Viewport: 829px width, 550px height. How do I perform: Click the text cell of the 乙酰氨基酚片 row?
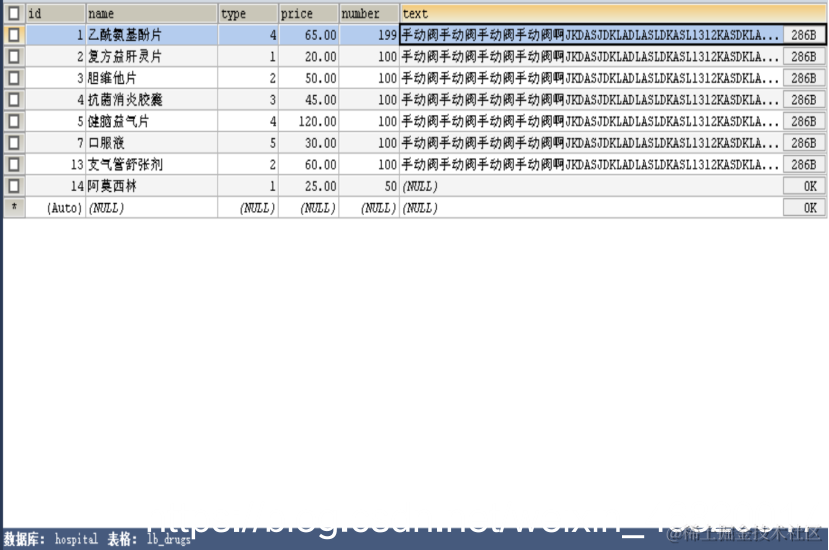click(591, 35)
